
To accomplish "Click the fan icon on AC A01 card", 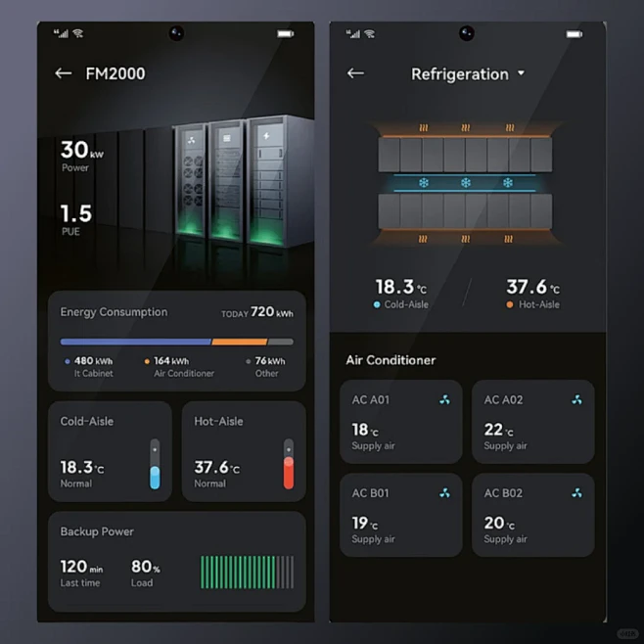I will pos(444,399).
